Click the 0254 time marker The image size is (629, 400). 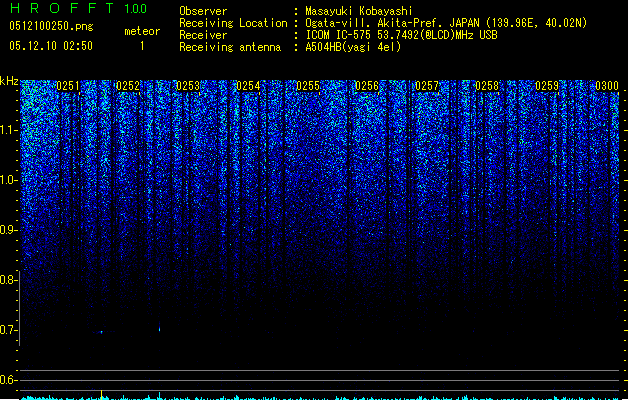click(x=248, y=86)
